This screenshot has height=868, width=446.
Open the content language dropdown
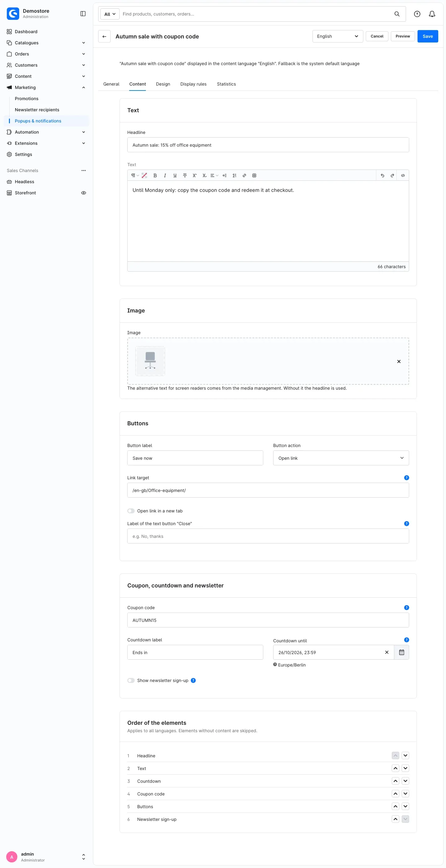[x=338, y=36]
